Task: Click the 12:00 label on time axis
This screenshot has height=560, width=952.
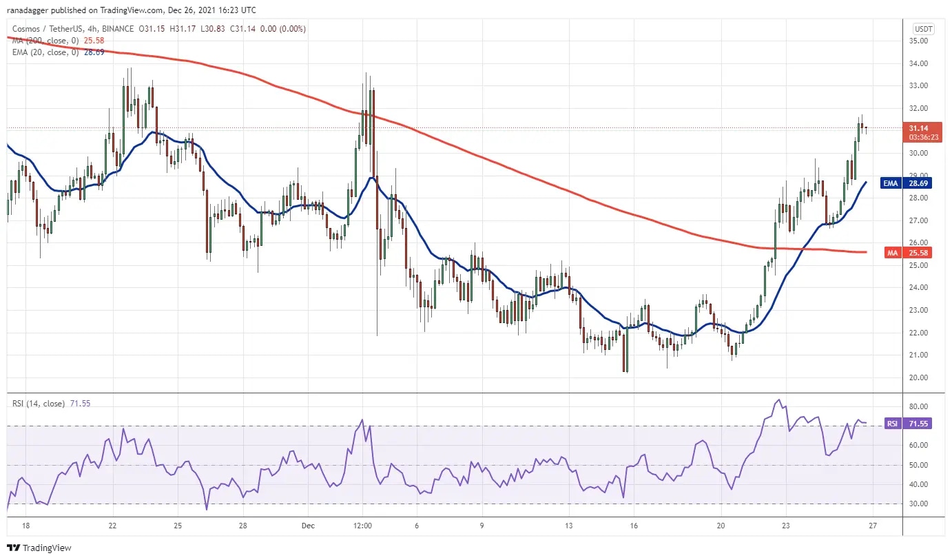Action: click(363, 525)
